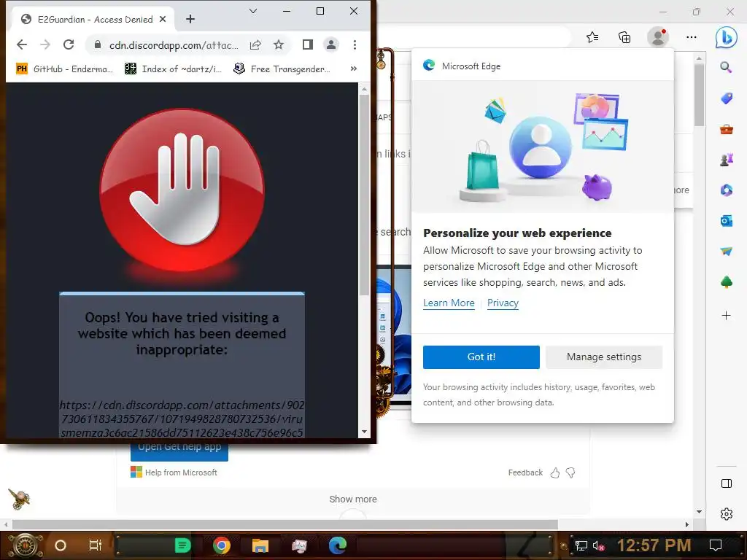Open the Privacy link

(x=503, y=303)
